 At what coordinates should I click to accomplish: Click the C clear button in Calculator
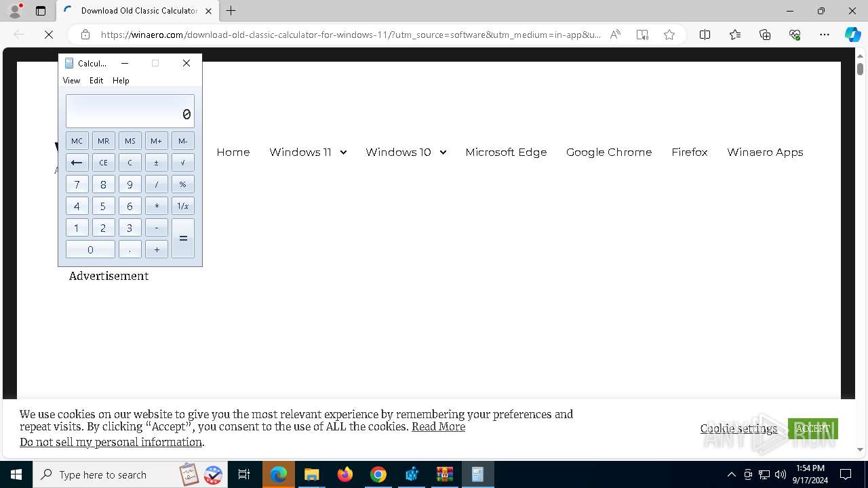130,163
